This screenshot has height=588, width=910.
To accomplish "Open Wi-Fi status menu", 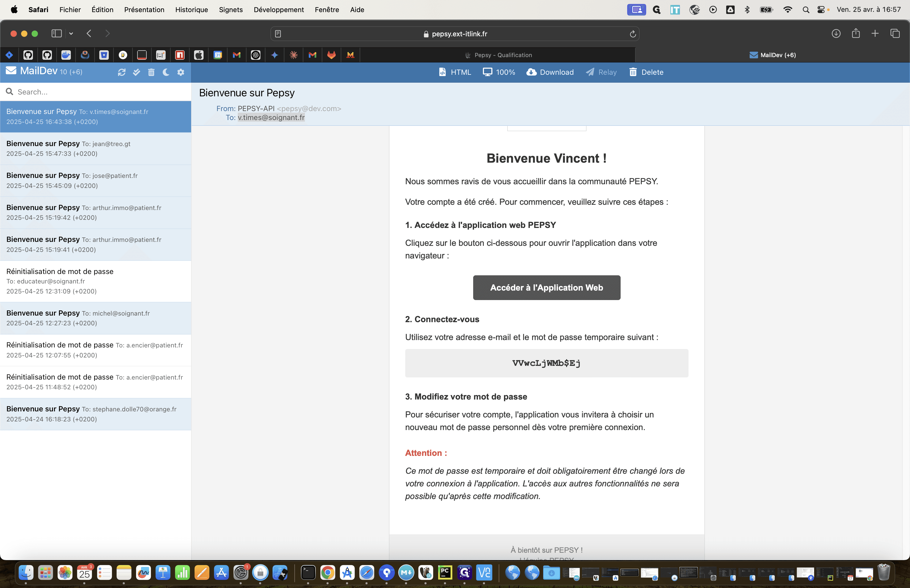I will 787,9.
